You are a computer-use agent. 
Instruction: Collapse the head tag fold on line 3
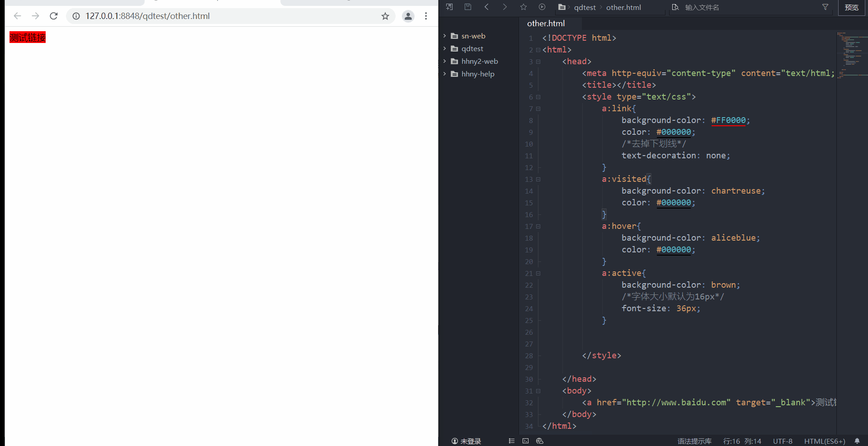[538, 62]
